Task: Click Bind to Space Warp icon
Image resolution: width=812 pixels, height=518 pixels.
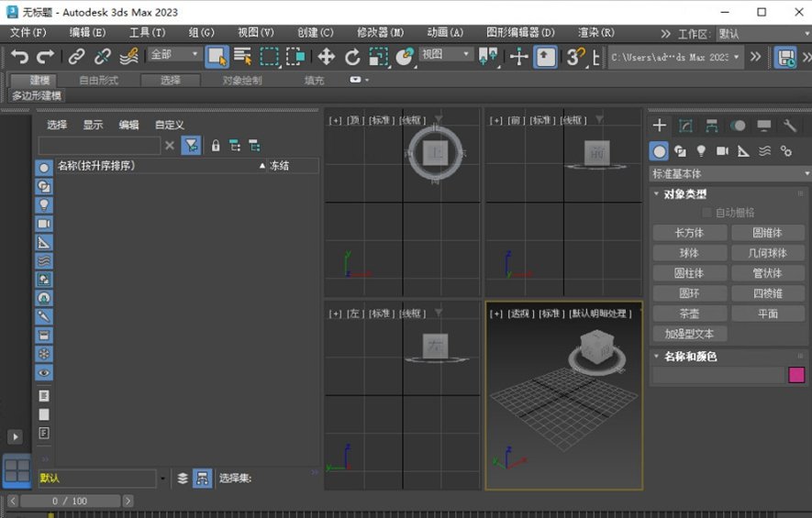Action: click(x=128, y=57)
